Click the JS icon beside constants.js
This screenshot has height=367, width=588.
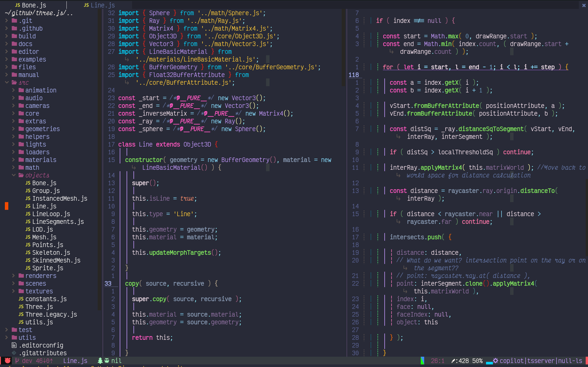coord(21,299)
